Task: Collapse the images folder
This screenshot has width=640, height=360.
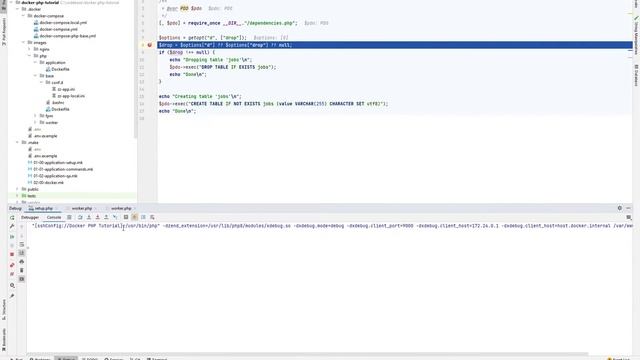Action: pos(23,42)
